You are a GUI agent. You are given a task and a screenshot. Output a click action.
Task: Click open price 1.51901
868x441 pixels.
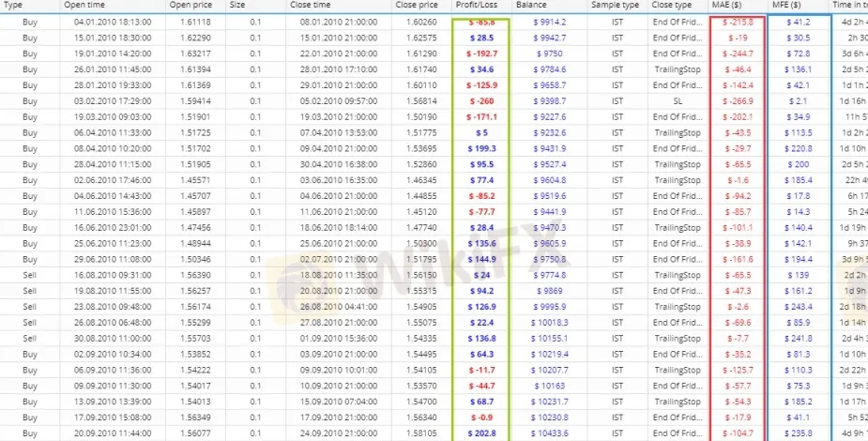[x=195, y=117]
